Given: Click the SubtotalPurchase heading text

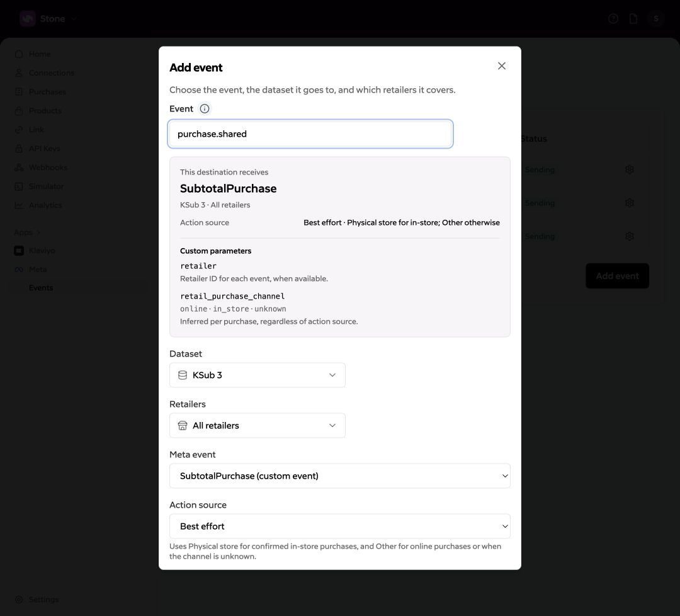Looking at the screenshot, I should click(228, 189).
